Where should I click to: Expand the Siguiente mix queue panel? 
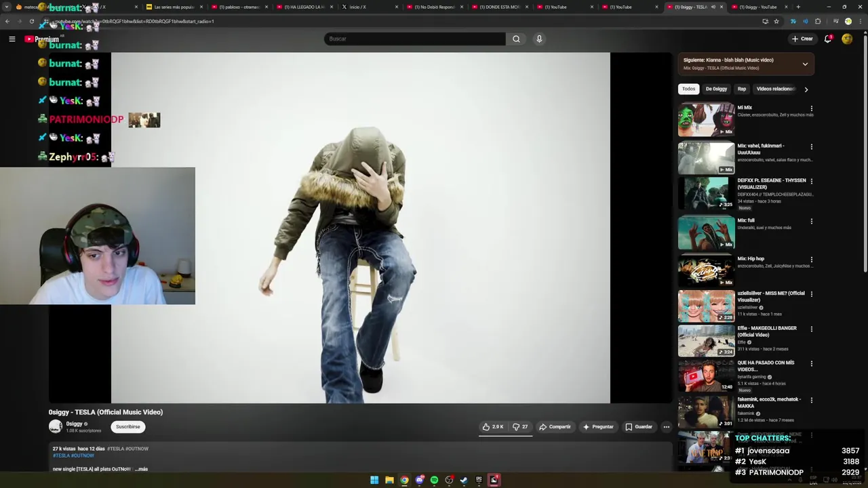tap(805, 64)
